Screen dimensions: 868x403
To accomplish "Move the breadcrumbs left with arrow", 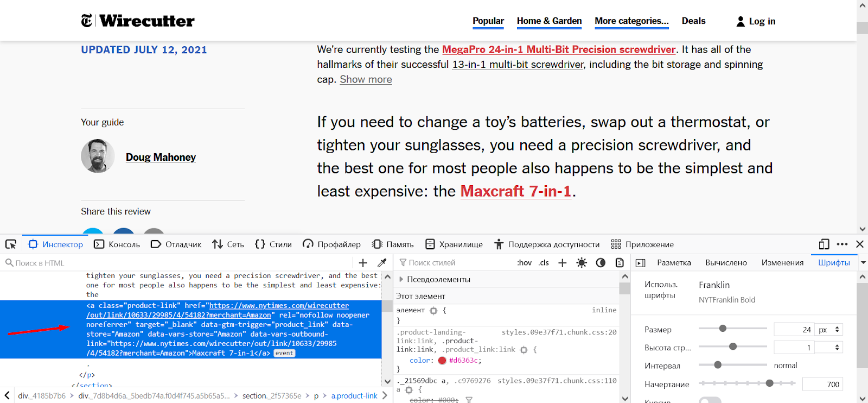I will tap(7, 395).
